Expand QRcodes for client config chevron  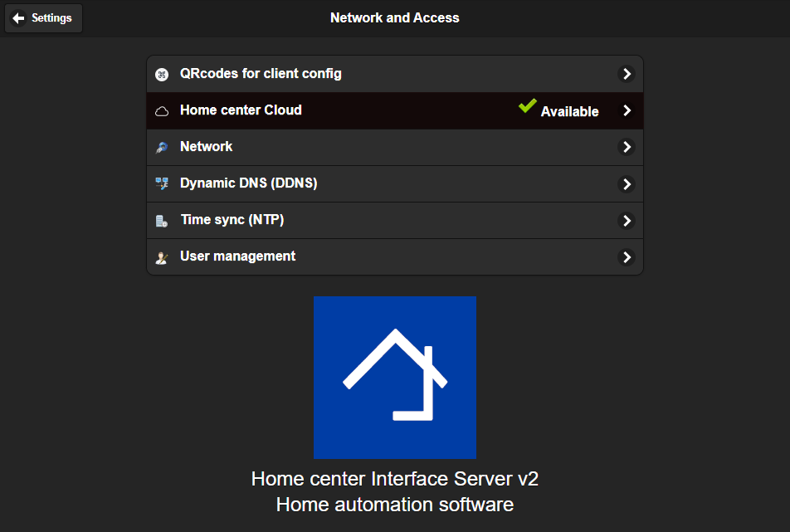click(x=627, y=75)
